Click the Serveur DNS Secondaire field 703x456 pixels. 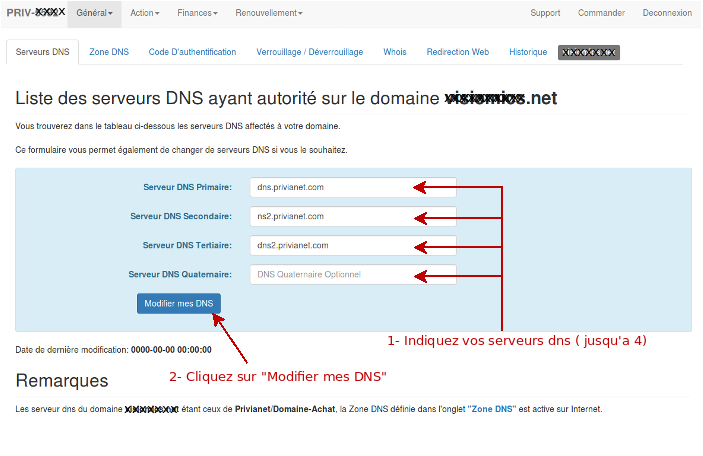coord(353,217)
